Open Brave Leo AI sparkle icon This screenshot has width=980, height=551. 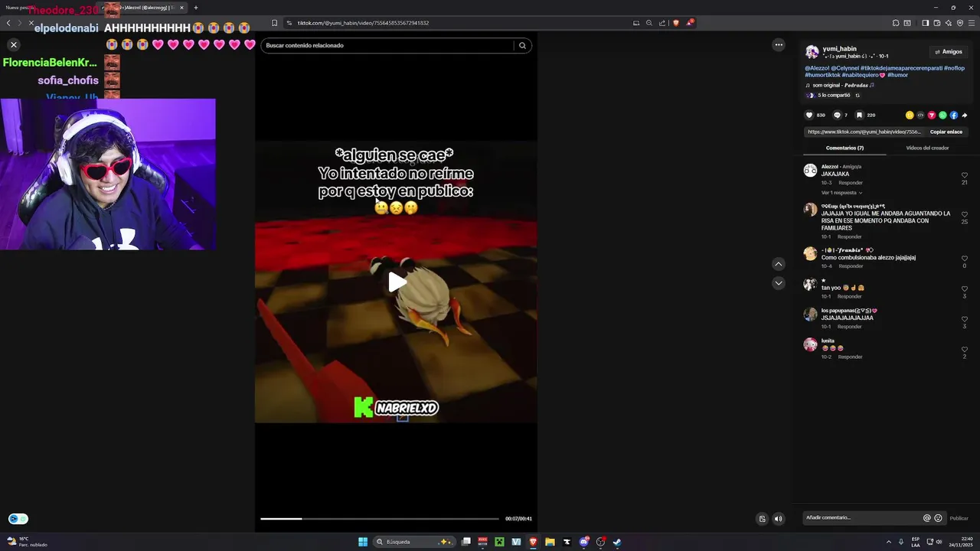point(948,23)
